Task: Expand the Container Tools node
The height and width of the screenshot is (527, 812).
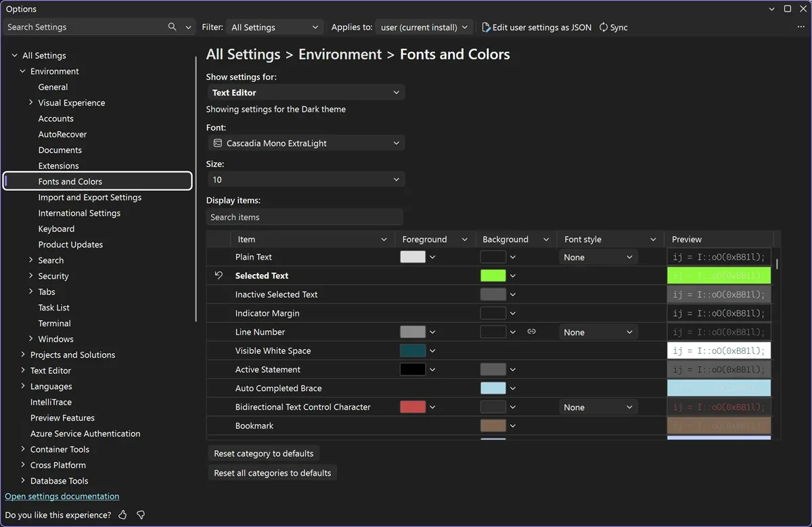Action: 23,449
